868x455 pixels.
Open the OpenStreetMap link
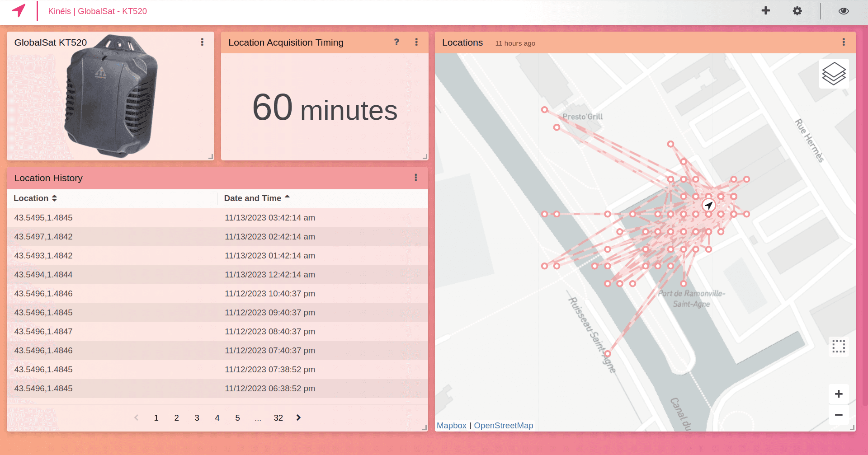(504, 425)
